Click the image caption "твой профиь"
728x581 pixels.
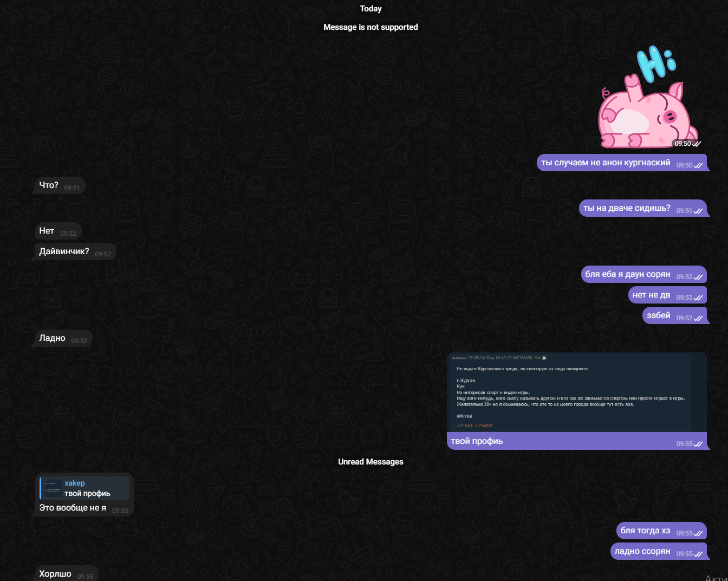pos(477,441)
